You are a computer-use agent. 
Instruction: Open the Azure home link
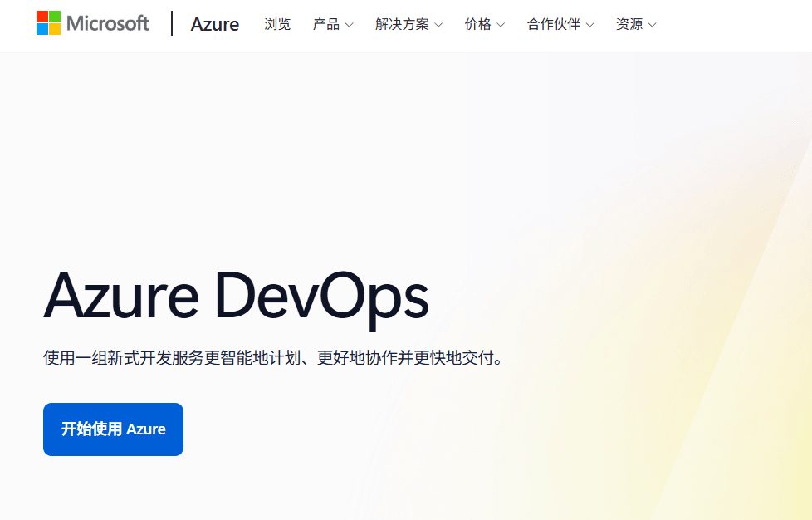pos(214,24)
